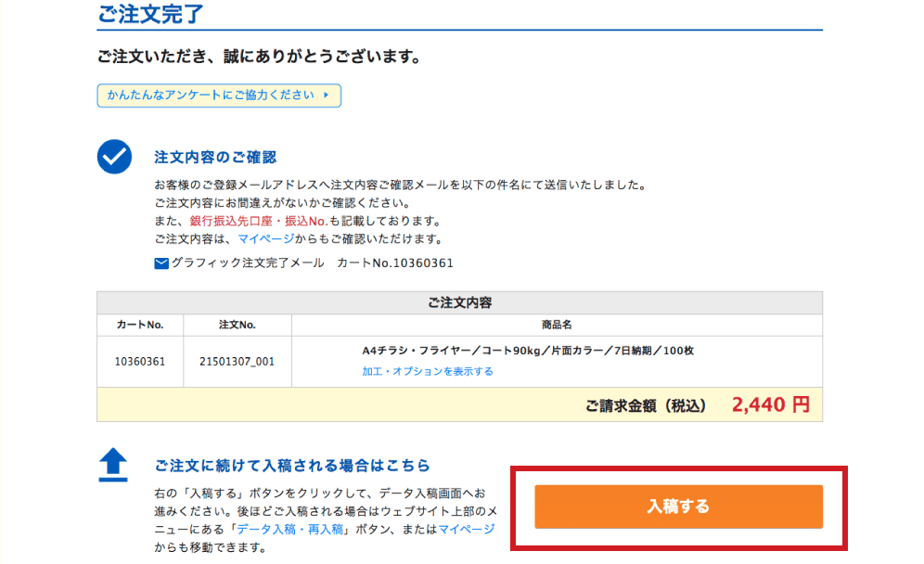
Task: Click the 注文No. column header
Action: pos(237,325)
